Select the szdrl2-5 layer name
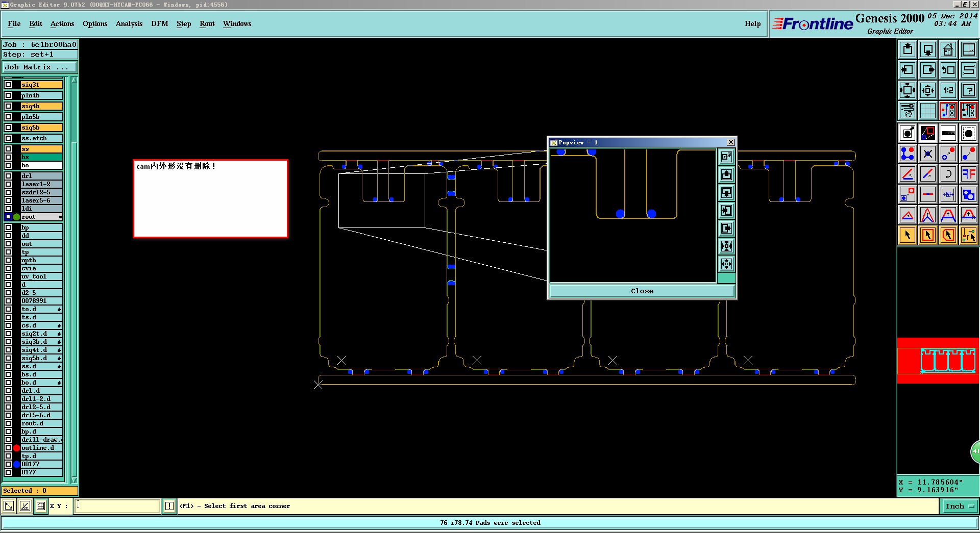 [41, 192]
